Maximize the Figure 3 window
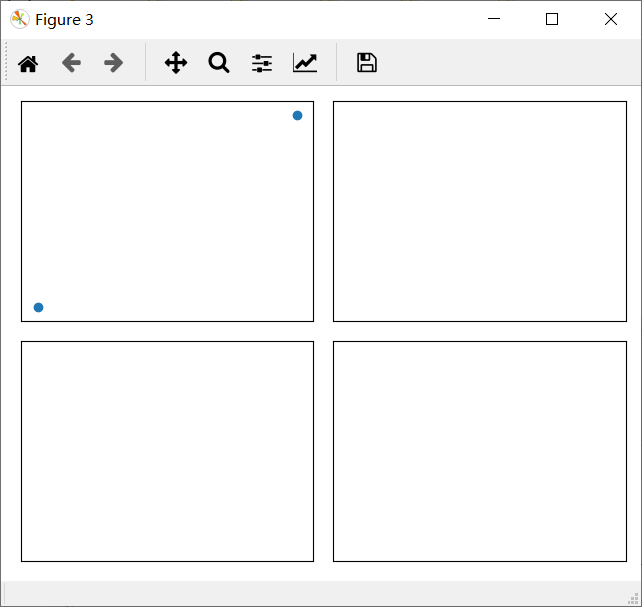Image resolution: width=642 pixels, height=607 pixels. coord(552,19)
